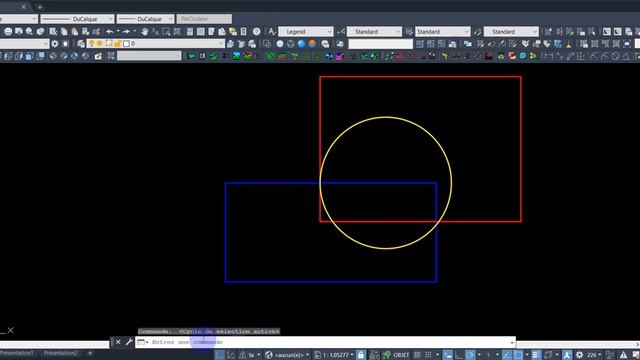Click the Redo arrow icon

[126, 31]
